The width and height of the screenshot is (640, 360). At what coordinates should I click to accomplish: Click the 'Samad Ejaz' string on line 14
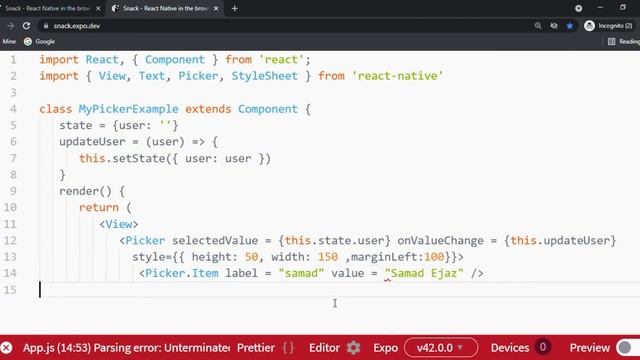[424, 273]
